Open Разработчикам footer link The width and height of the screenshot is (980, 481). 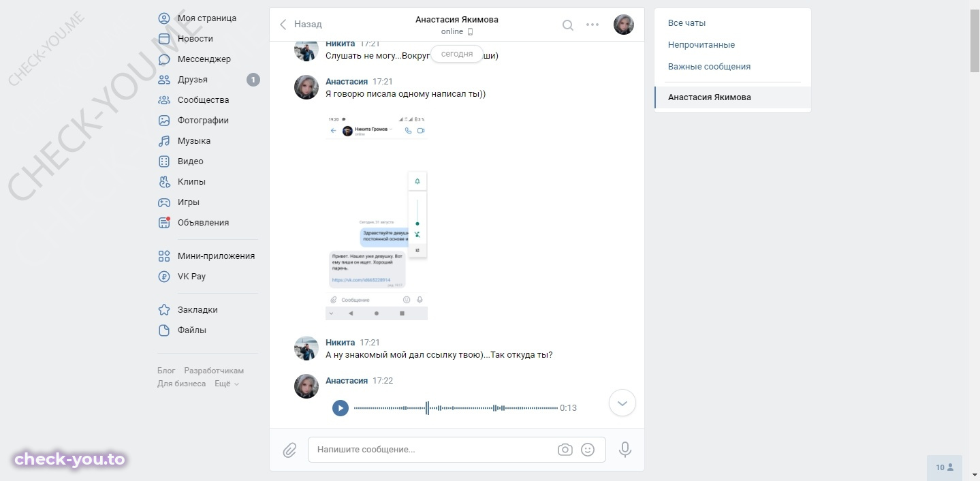(x=214, y=371)
